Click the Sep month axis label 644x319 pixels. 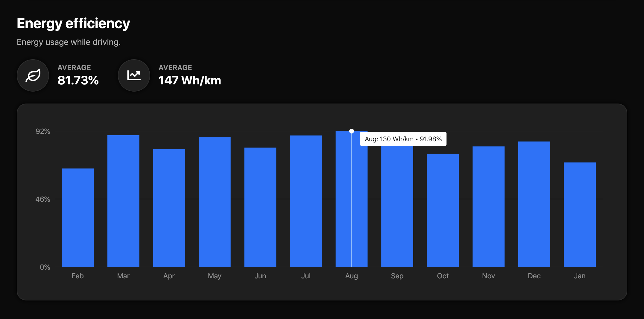pos(397,276)
